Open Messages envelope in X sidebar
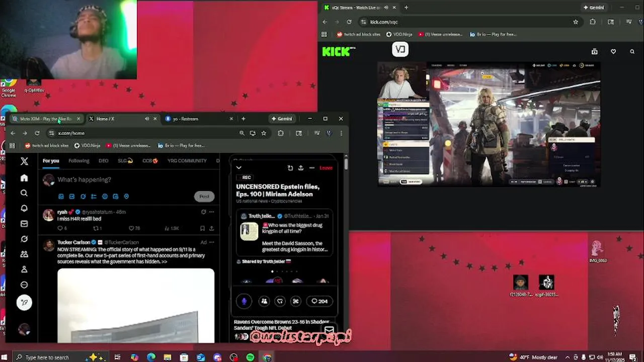This screenshot has height=362, width=644. tap(24, 224)
